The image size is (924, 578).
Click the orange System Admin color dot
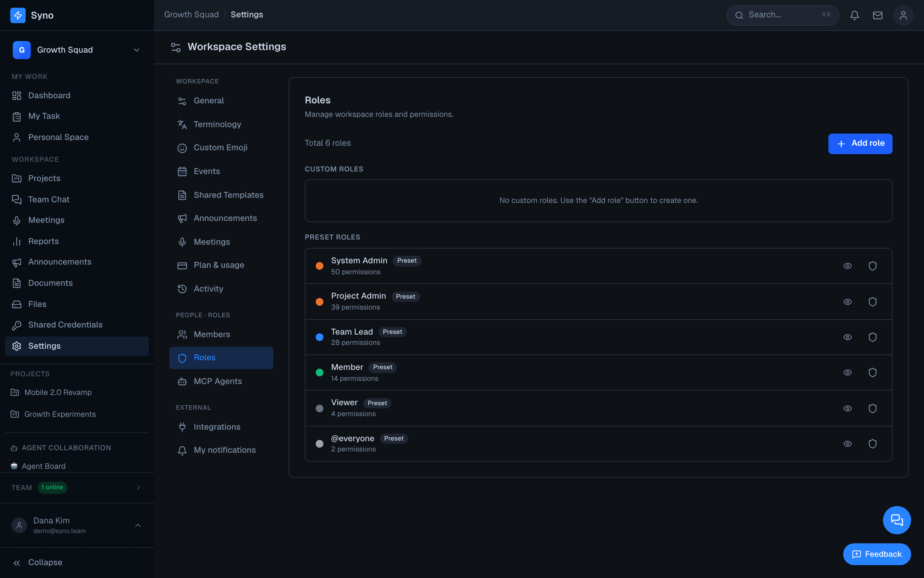pyautogui.click(x=320, y=266)
